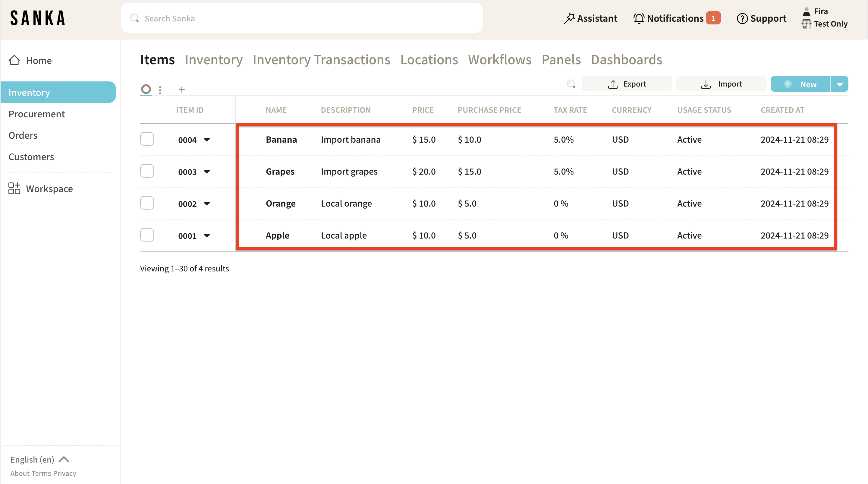Image resolution: width=868 pixels, height=484 pixels.
Task: Open Notifications bell icon
Action: pos(639,18)
